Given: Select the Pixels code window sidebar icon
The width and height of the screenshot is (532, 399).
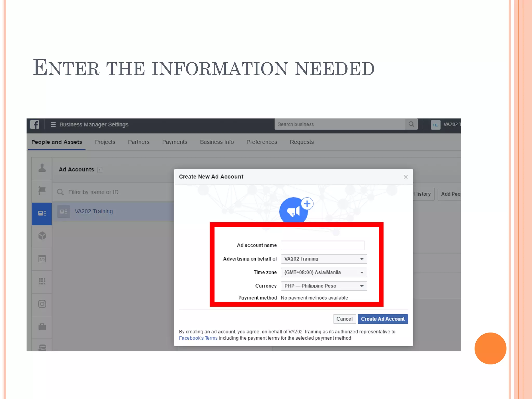Looking at the screenshot, I should click(x=42, y=259).
